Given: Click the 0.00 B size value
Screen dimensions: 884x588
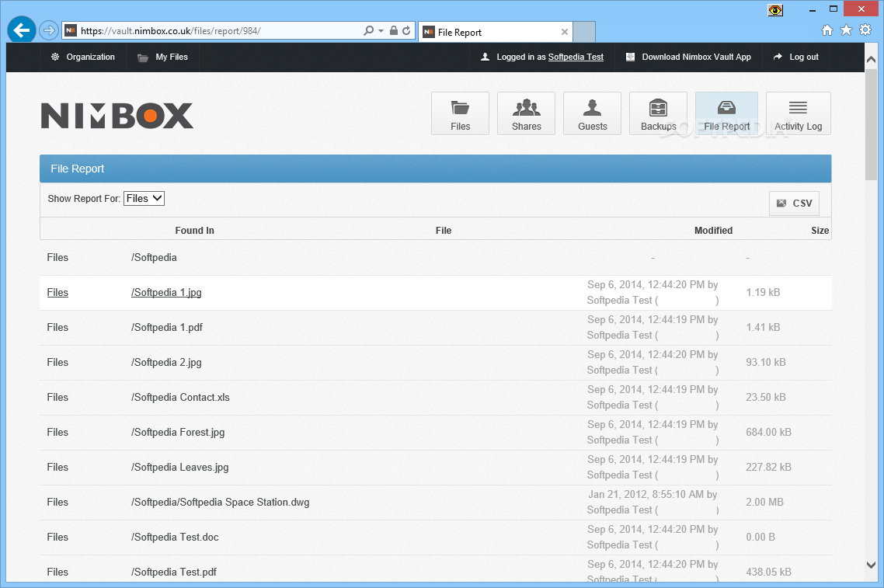Looking at the screenshot, I should click(760, 538).
